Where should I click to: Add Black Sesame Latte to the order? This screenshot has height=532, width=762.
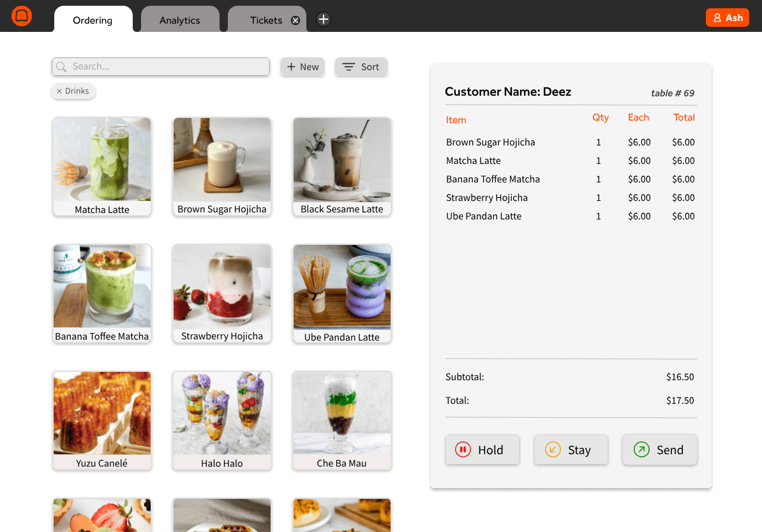(342, 166)
